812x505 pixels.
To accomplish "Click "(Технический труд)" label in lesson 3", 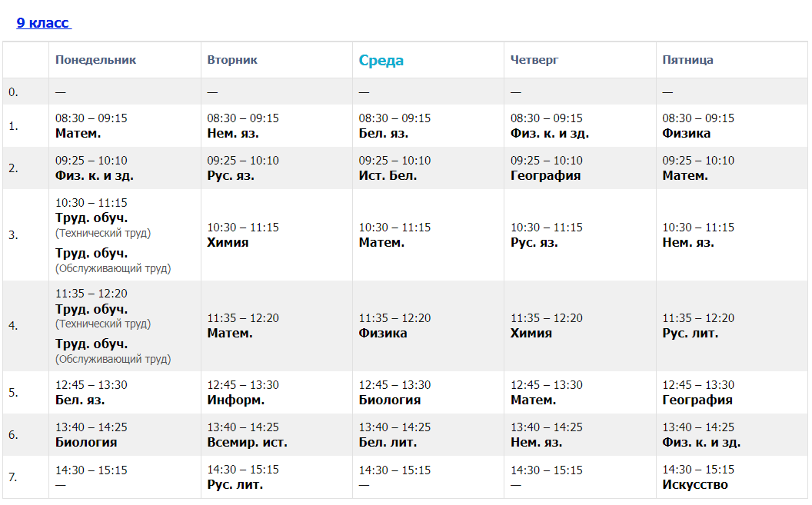I will [x=103, y=233].
